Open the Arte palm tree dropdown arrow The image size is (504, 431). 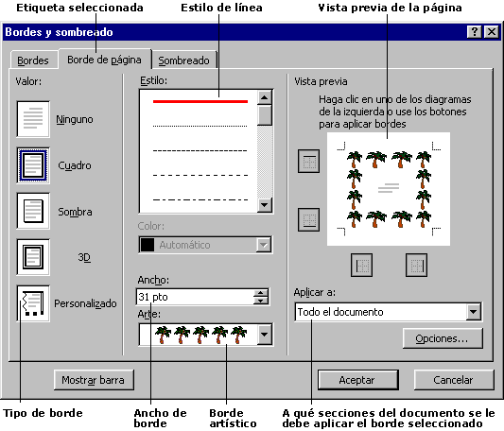[x=264, y=335]
